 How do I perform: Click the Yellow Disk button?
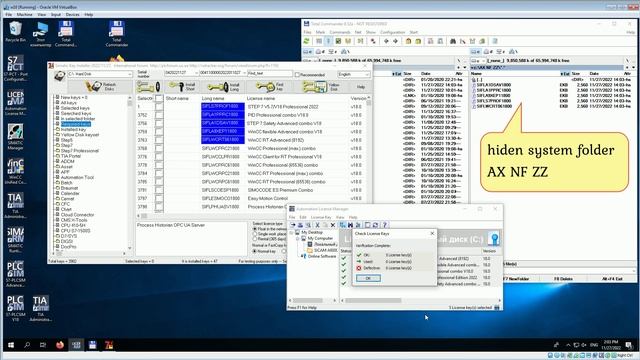(x=322, y=86)
